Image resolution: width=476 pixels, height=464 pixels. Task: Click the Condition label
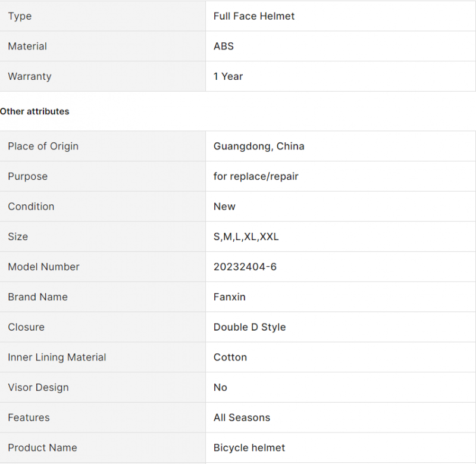pos(31,206)
